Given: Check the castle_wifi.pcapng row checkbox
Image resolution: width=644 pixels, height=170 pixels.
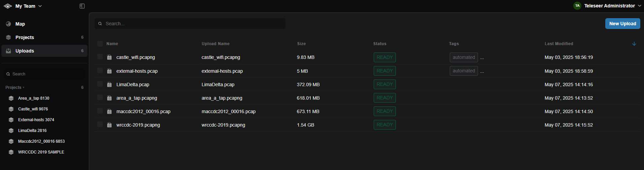Looking at the screenshot, I should point(100,57).
